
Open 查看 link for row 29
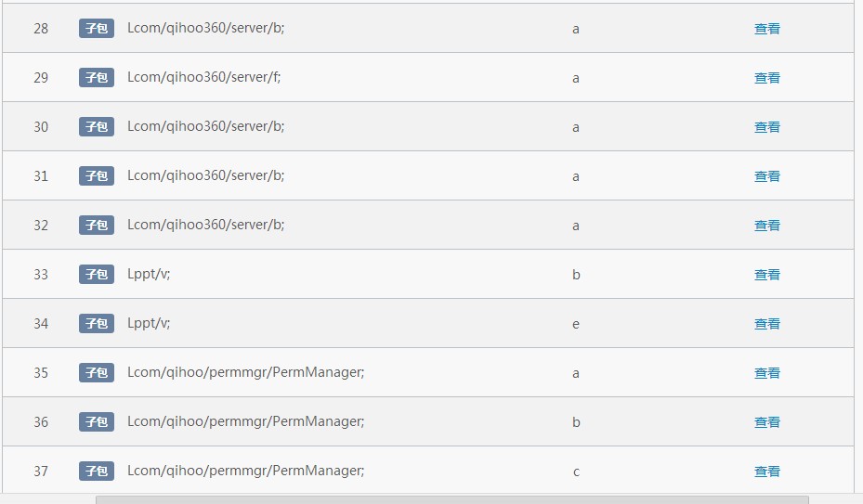pyautogui.click(x=766, y=78)
